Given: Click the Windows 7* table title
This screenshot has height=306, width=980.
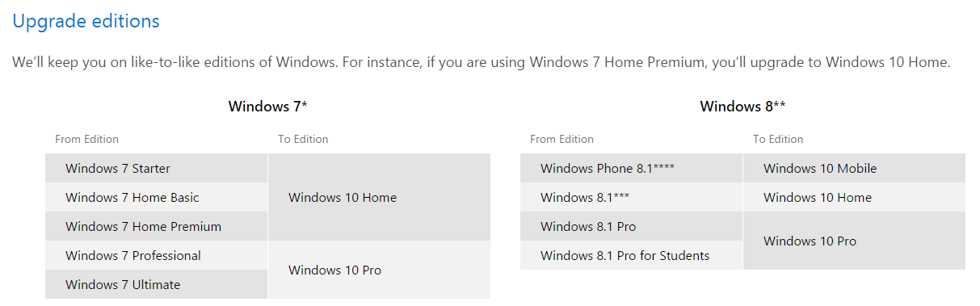Looking at the screenshot, I should pos(267,107).
